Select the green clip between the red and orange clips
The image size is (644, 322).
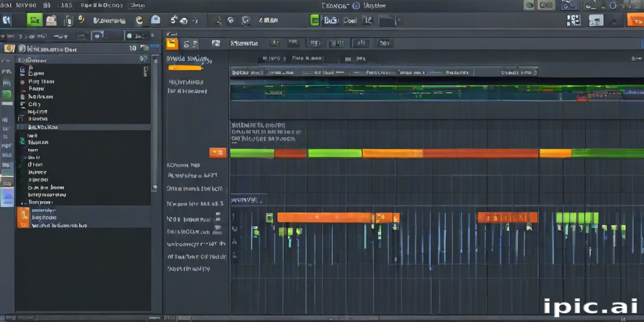335,153
